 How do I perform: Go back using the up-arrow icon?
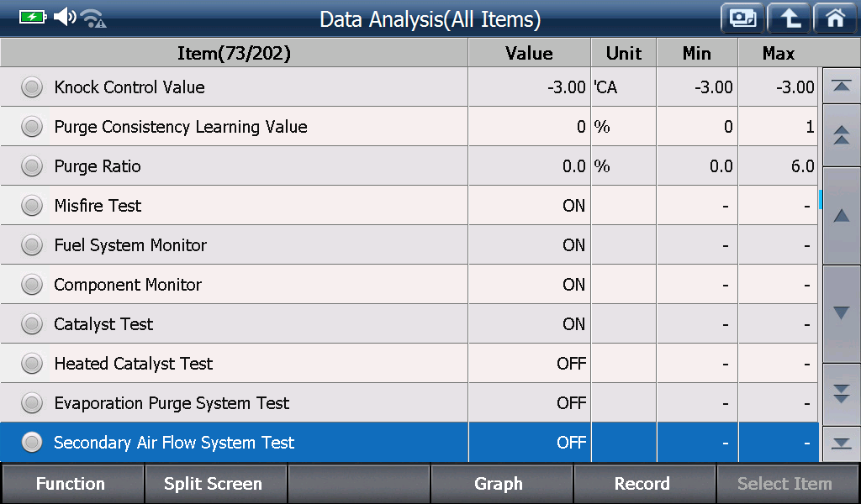tap(789, 18)
